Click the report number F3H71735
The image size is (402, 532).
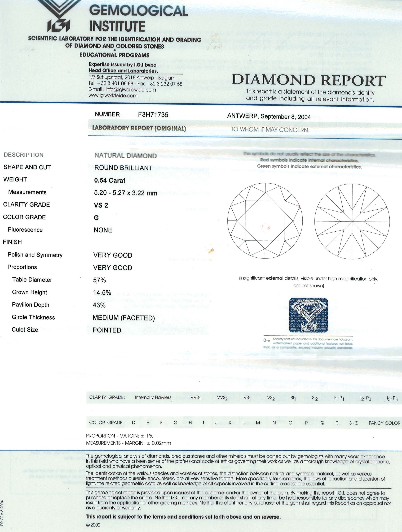pos(153,115)
